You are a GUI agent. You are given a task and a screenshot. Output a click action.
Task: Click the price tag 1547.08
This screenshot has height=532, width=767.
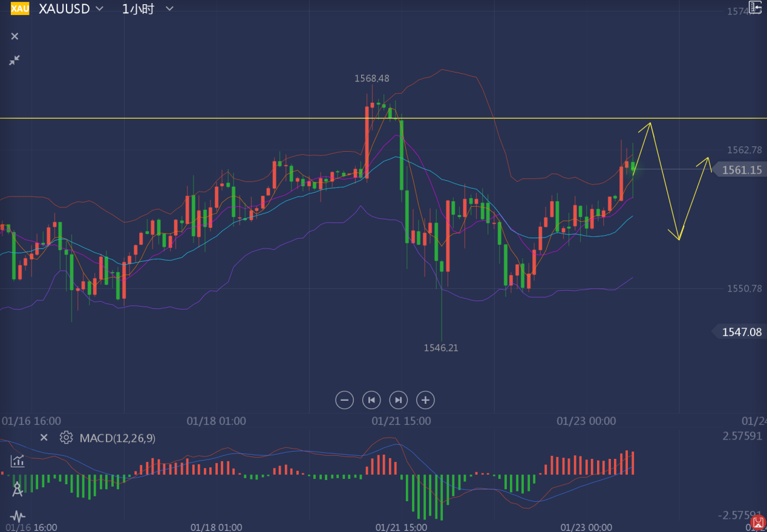coord(738,332)
